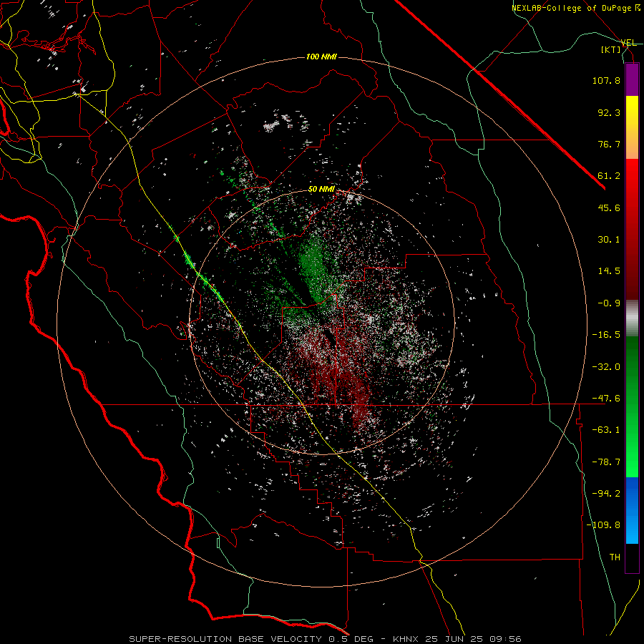Screen dimensions: 644x644
Task: Click the -32.0 velocity scale value
Action: 606,367
